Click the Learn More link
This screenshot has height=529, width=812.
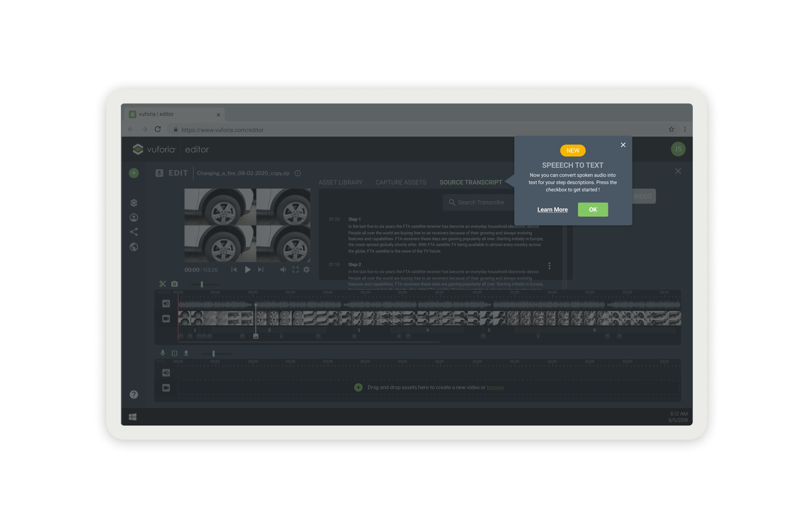(x=552, y=210)
